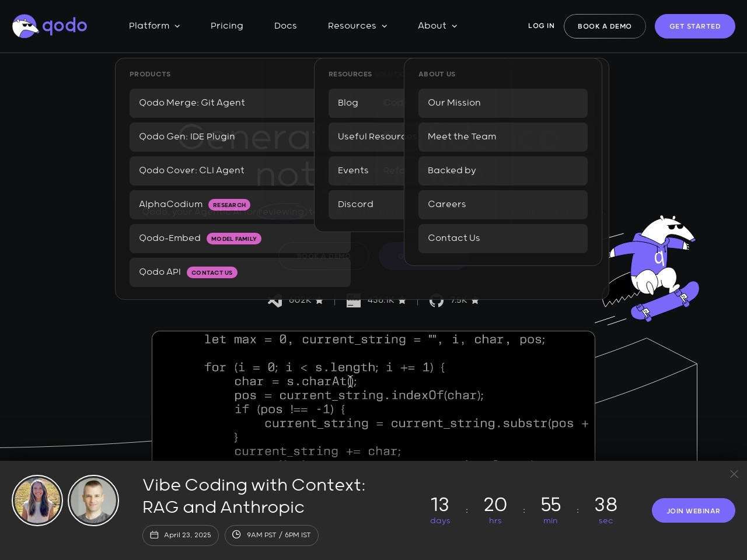Click the VS Code installs icon

tap(275, 302)
